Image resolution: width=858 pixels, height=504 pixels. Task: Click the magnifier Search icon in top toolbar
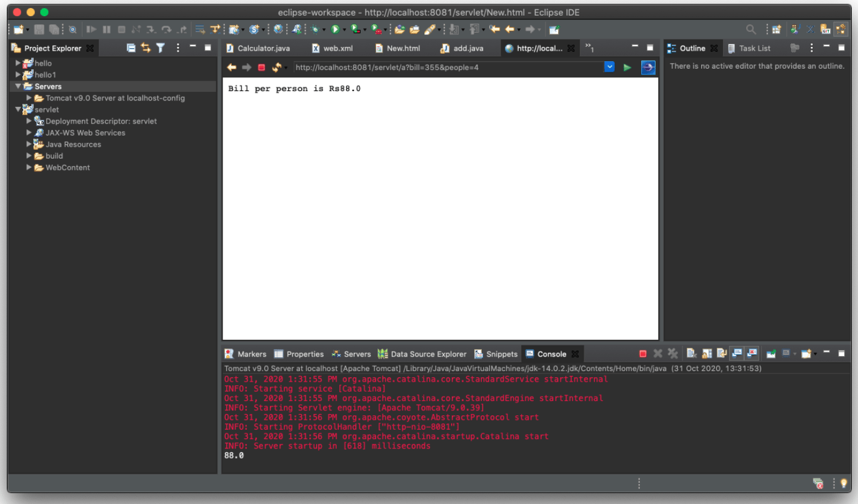pos(751,29)
